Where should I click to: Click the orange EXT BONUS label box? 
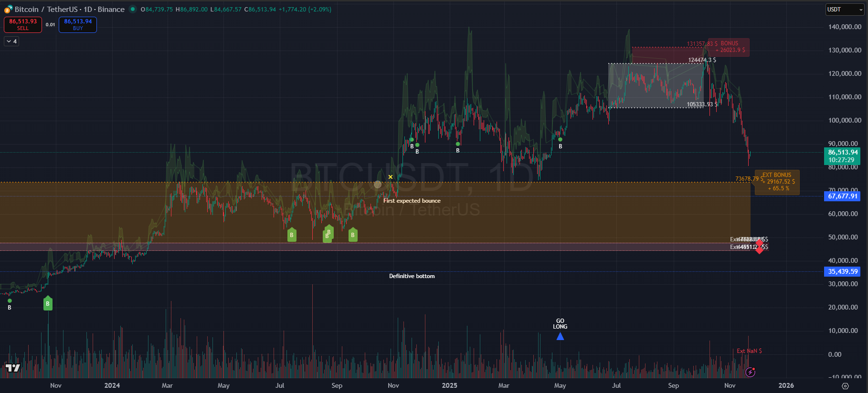tap(778, 182)
